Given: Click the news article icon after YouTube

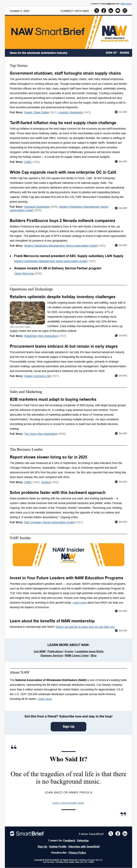Looking at the screenshot, I should click(125, 11).
